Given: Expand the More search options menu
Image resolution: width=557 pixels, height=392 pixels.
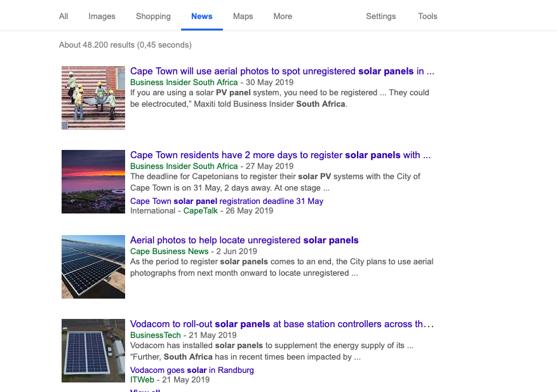Looking at the screenshot, I should pyautogui.click(x=283, y=17).
